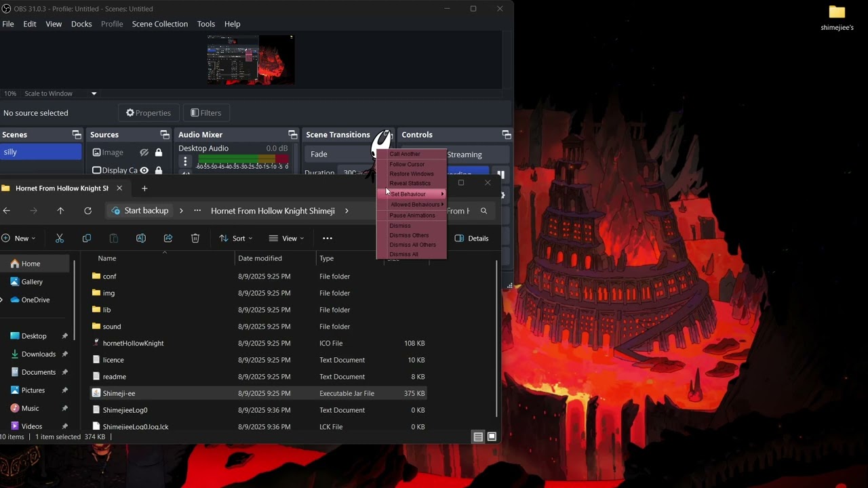Click the Desktop Audio volume meter
The height and width of the screenshot is (488, 868).
(242, 159)
